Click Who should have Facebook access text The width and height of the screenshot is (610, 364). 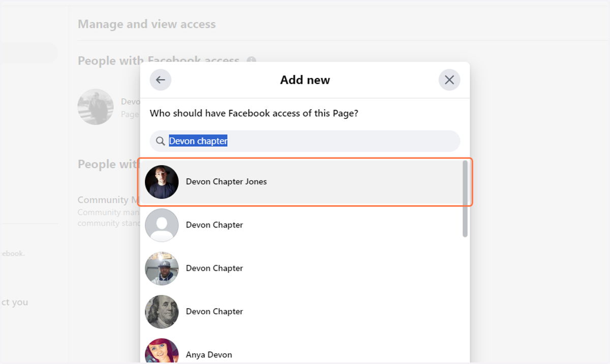[x=254, y=113]
